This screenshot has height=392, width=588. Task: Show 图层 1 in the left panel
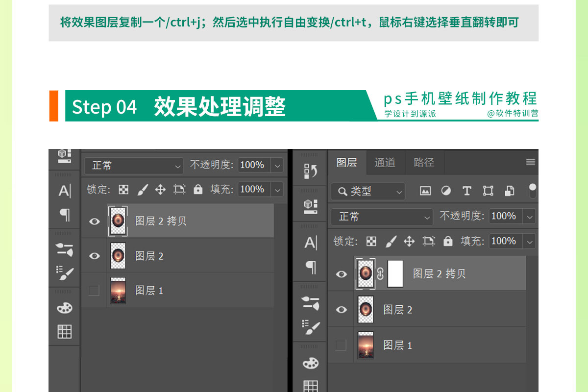[94, 291]
